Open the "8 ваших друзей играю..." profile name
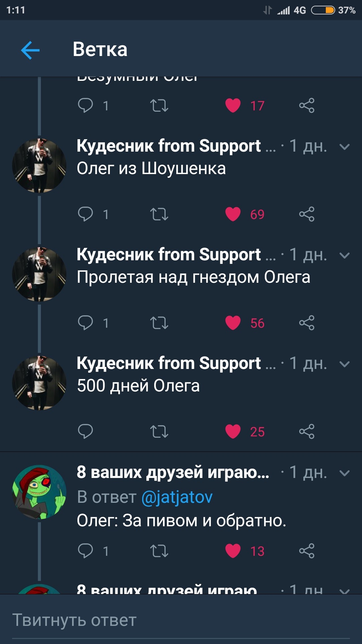 click(173, 472)
